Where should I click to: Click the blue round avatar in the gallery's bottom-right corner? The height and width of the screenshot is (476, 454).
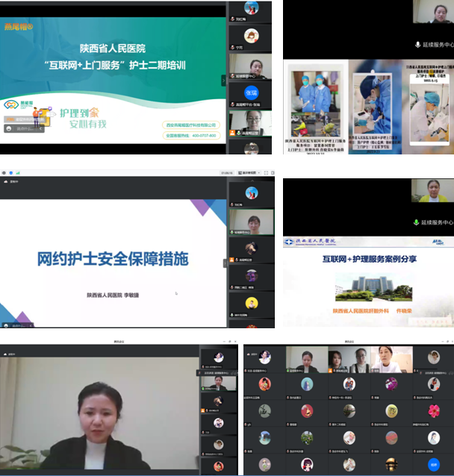433,464
